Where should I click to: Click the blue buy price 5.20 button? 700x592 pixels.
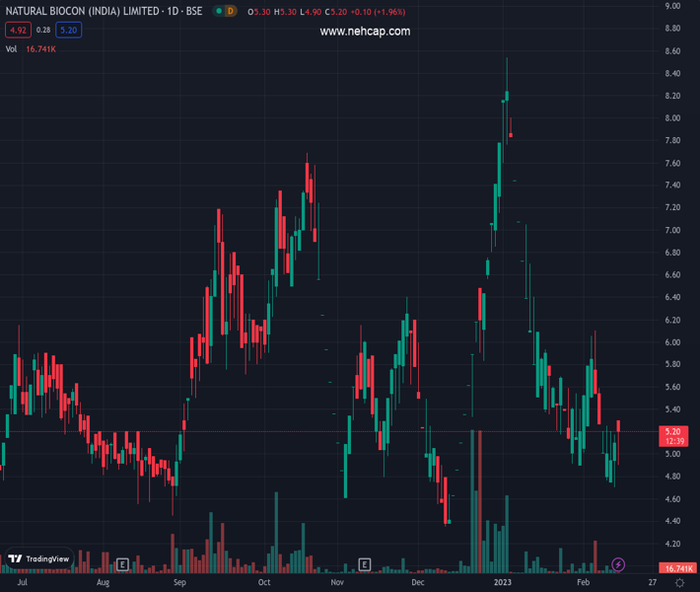point(68,30)
